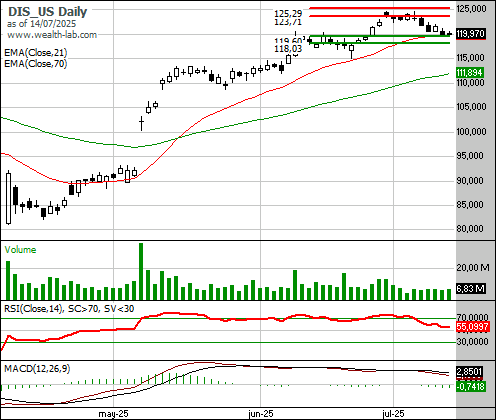Click the tallest volume bar in May

click(141, 271)
